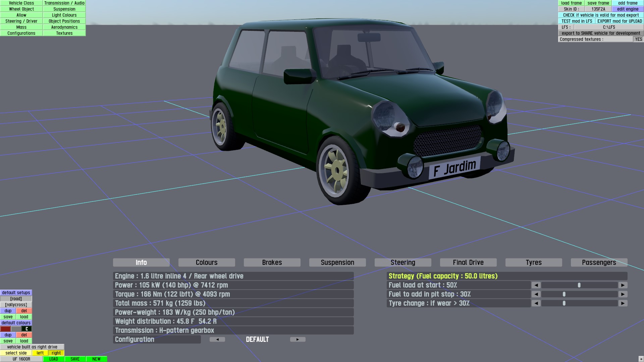
Task: Click left arrow for pit stop fuel
Action: coord(536,294)
